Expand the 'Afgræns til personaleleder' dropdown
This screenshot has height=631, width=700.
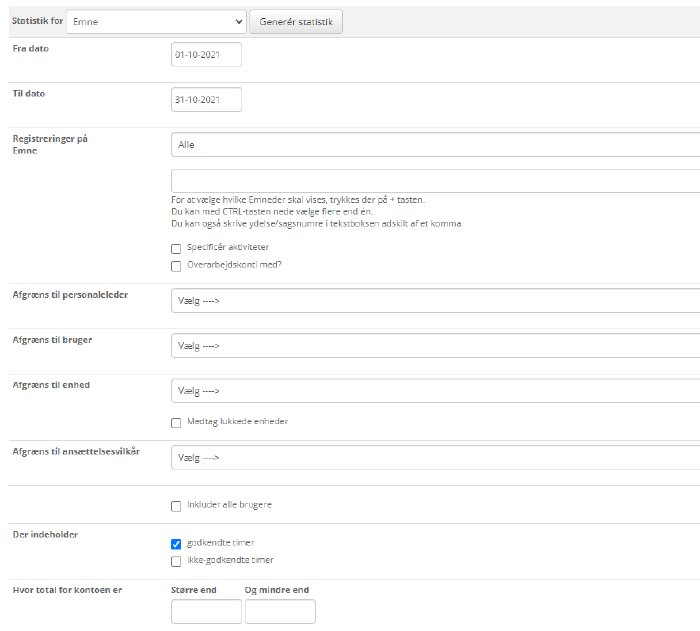coord(435,301)
